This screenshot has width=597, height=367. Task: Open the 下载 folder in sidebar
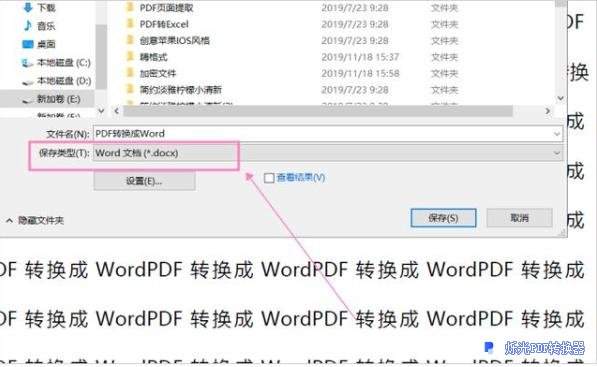point(46,7)
